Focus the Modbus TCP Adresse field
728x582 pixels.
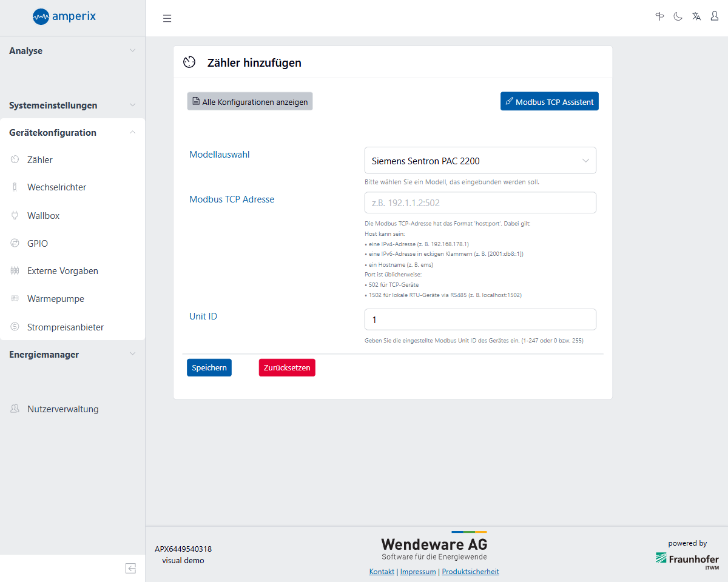480,203
